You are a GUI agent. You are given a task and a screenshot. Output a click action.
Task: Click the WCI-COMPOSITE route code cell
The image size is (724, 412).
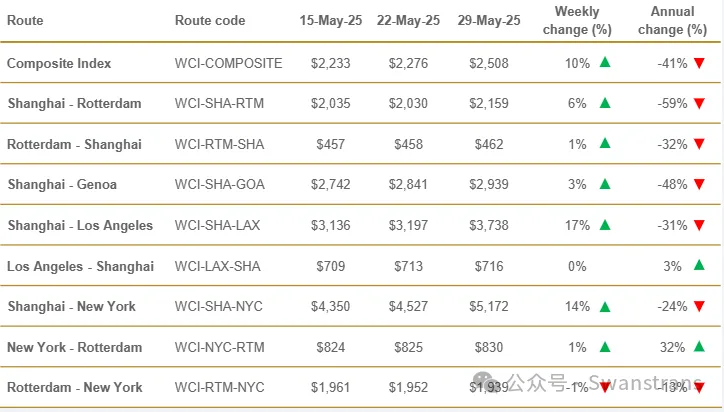coord(229,63)
